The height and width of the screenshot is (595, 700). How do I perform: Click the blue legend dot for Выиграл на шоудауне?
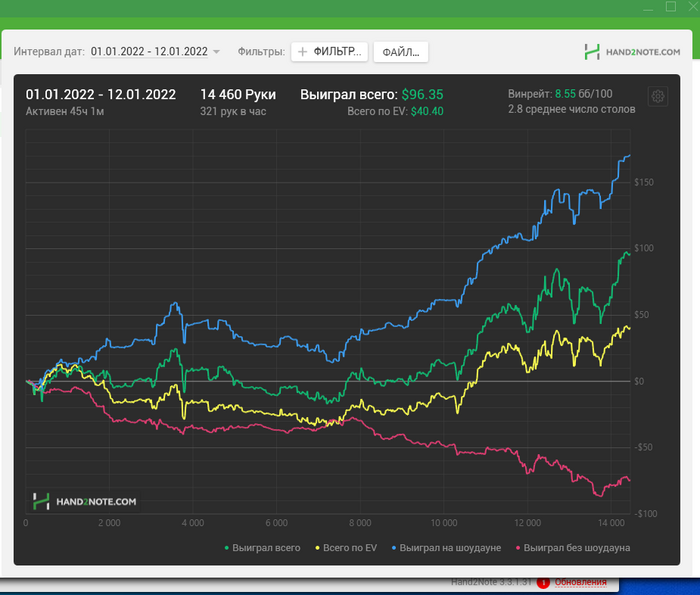[394, 548]
